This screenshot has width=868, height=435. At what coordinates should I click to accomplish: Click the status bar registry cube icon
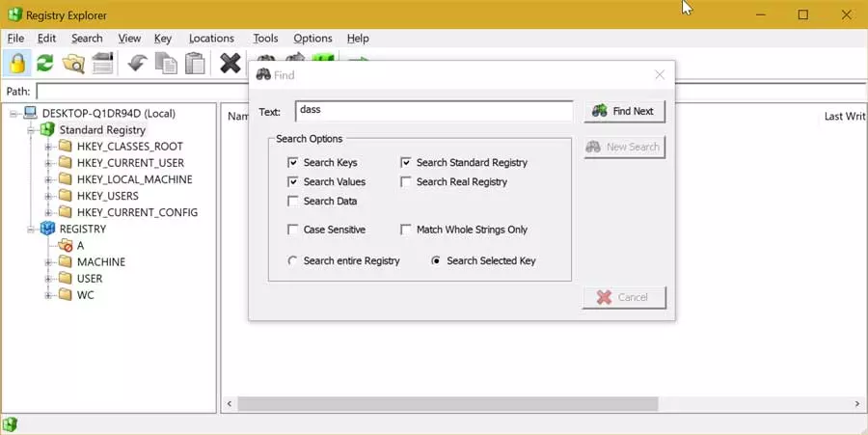[10, 424]
